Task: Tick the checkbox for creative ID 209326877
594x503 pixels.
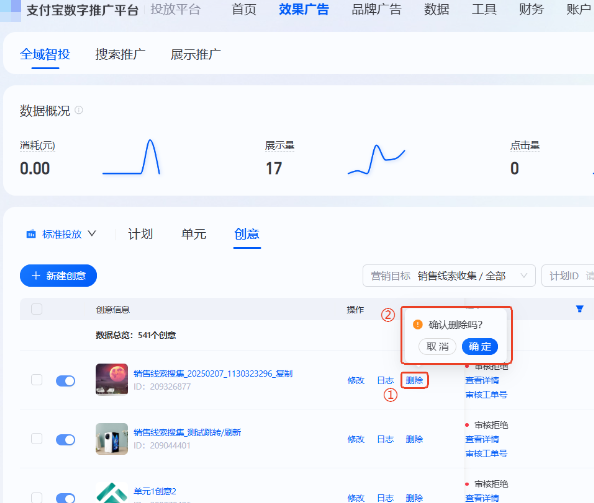Action: pos(36,380)
